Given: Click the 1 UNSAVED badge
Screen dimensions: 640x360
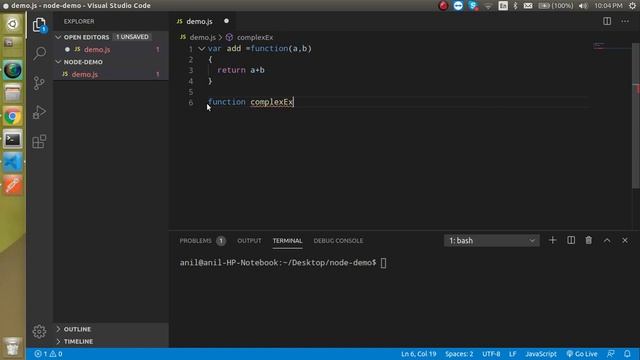Looking at the screenshot, I should click(132, 37).
